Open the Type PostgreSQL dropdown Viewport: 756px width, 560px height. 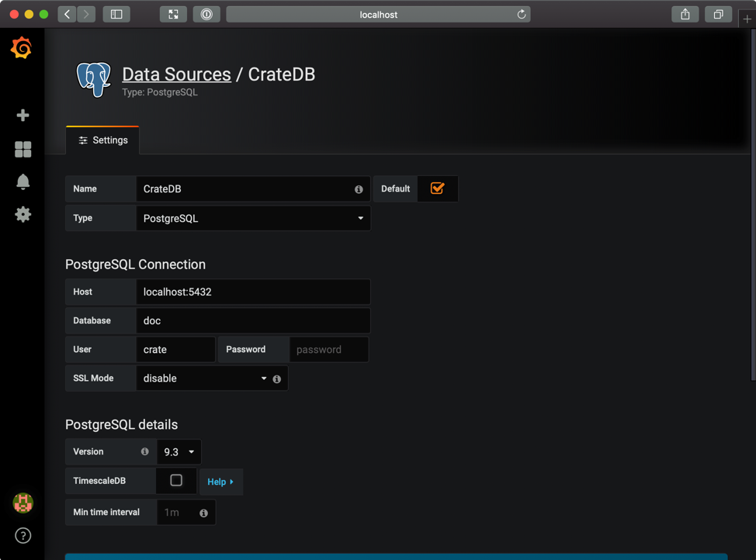click(253, 219)
